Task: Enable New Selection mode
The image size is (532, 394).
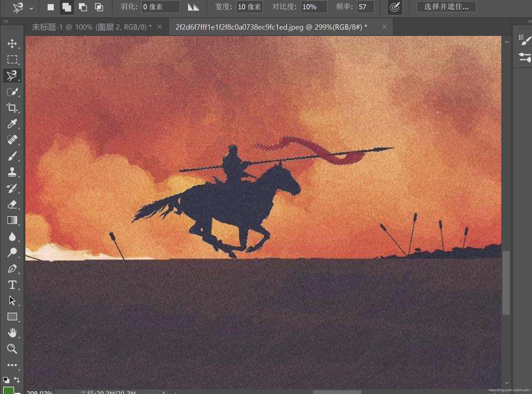Action: coord(51,7)
